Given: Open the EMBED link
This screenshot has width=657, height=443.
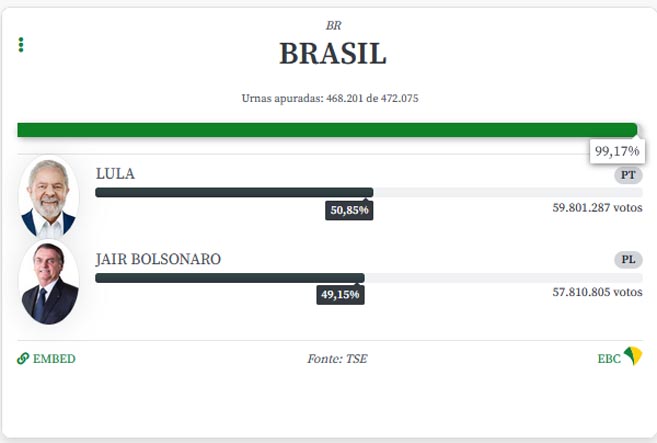Looking at the screenshot, I should [x=47, y=359].
